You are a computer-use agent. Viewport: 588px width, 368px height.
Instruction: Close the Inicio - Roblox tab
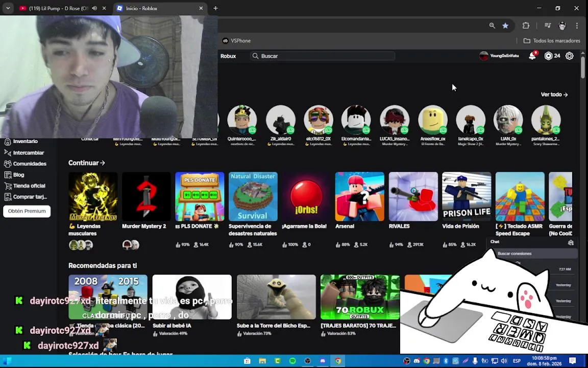(201, 8)
